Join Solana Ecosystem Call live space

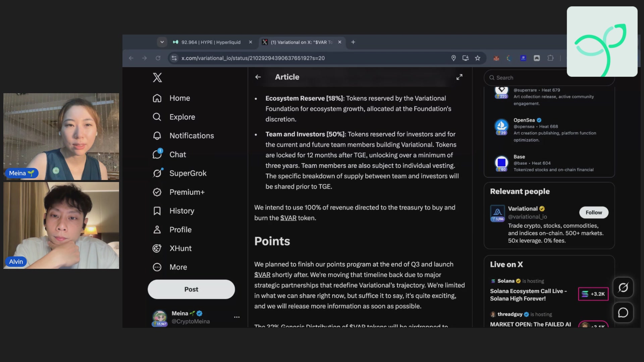pos(593,294)
